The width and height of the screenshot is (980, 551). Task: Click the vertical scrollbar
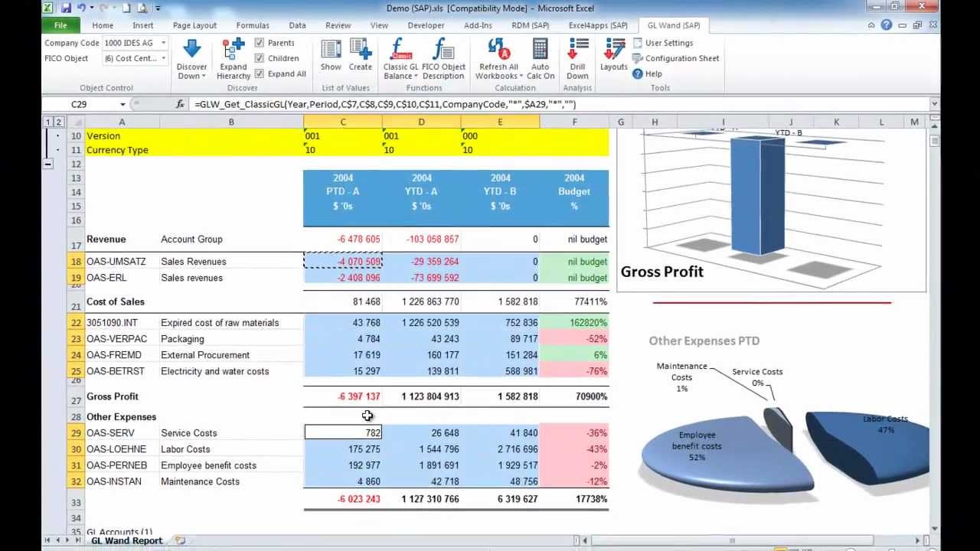pyautogui.click(x=935, y=329)
